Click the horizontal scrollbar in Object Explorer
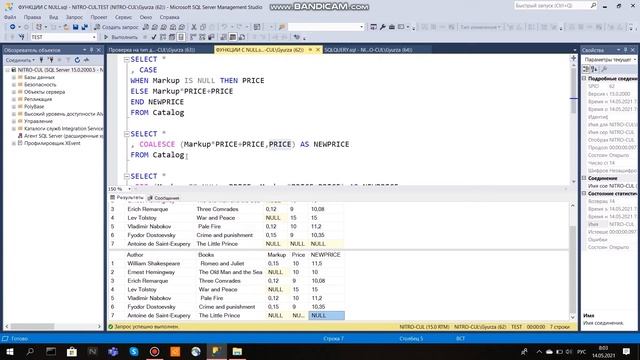640x360 pixels. (32, 327)
